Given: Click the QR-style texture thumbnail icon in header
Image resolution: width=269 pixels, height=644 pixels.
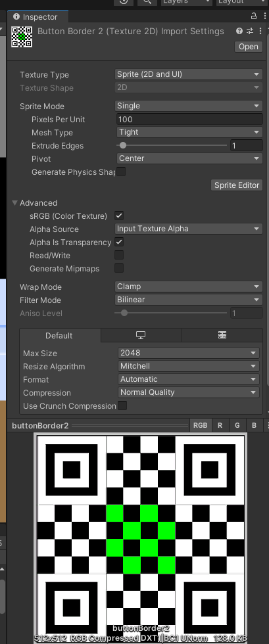Looking at the screenshot, I should point(22,37).
